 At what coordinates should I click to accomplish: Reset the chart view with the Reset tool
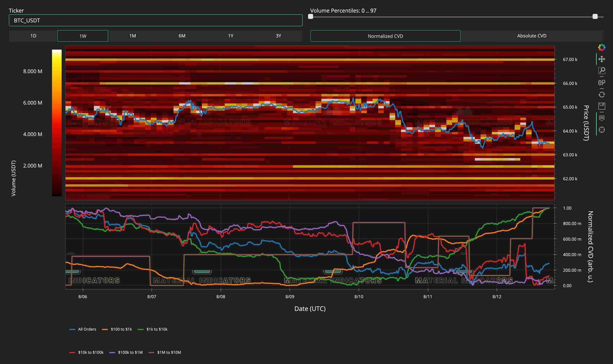coord(602,94)
